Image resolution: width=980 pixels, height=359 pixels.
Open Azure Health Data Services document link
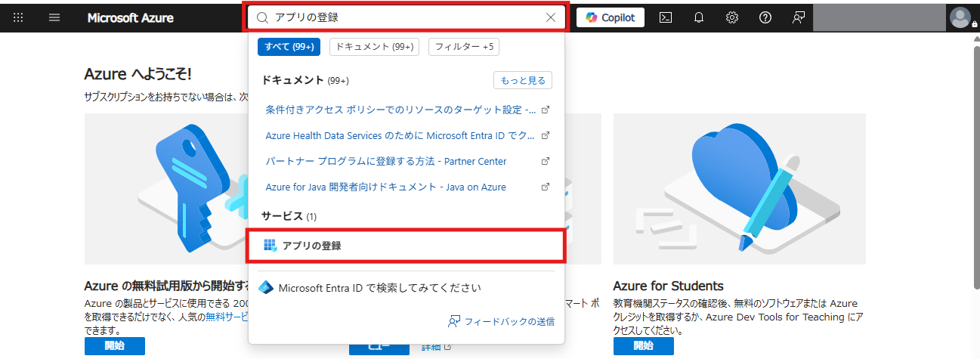click(x=400, y=136)
